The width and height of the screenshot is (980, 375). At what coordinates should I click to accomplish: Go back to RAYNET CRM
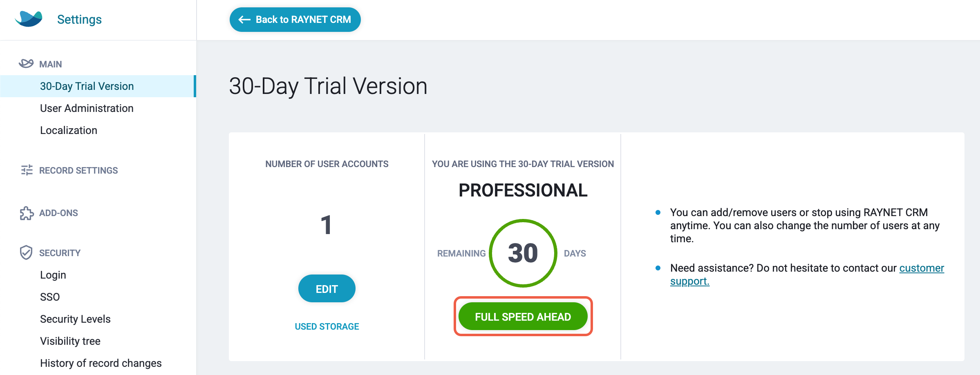point(295,20)
